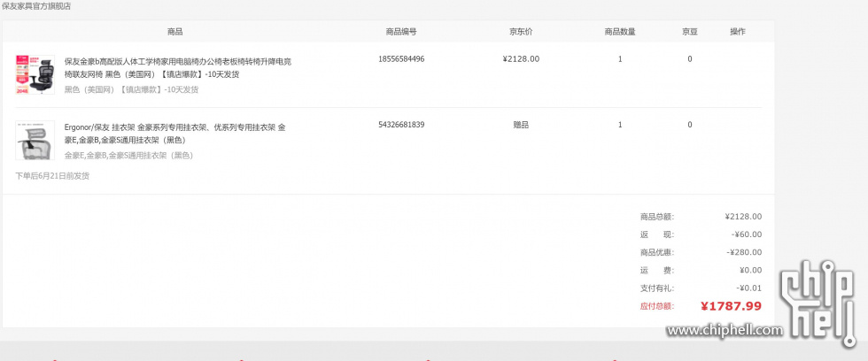The height and width of the screenshot is (361, 868).
Task: Select product number 18556584496
Action: (x=401, y=58)
